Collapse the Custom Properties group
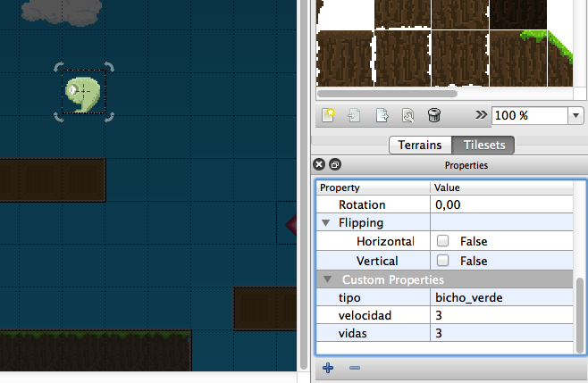 328,279
